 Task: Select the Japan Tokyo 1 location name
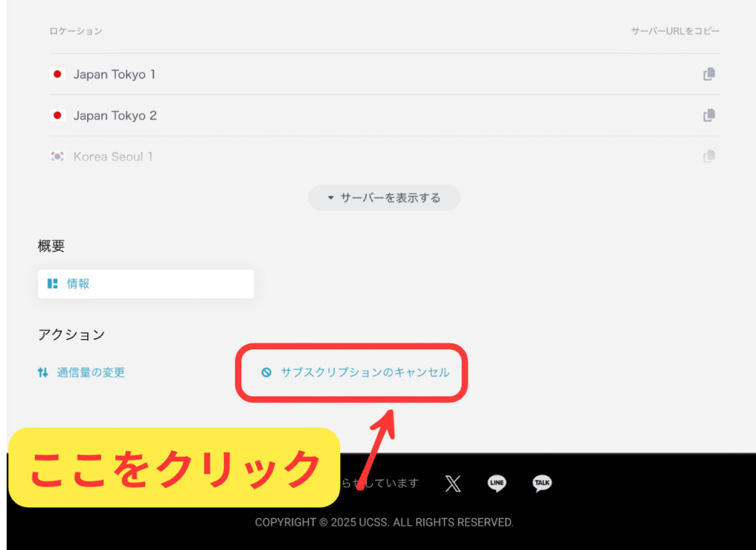pos(114,75)
